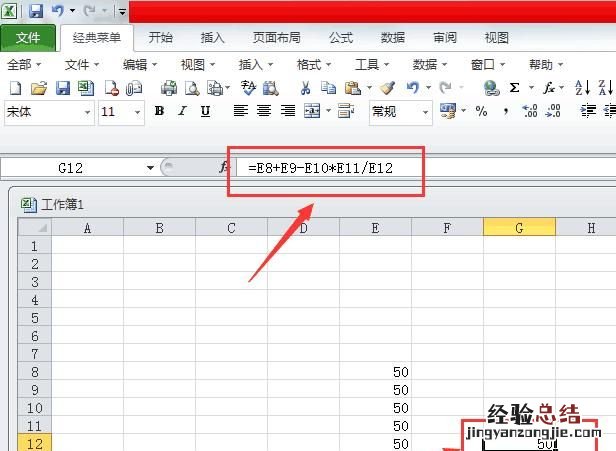Viewport: 616px width, 451px height.
Task: Expand the AutoSum dropdown arrow
Action: coord(531,88)
